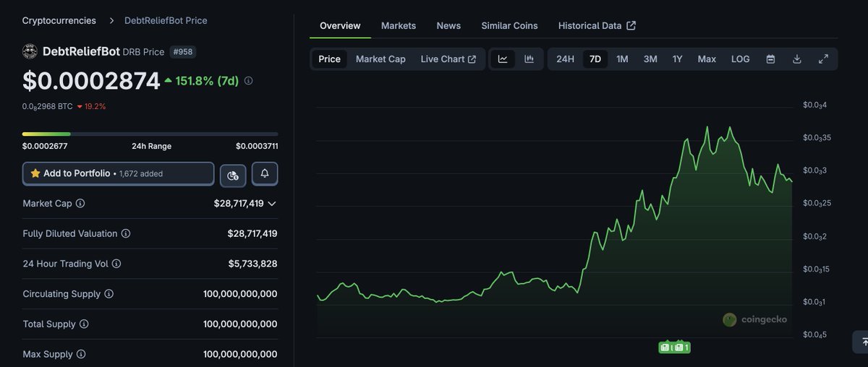This screenshot has width=868, height=367.
Task: Click the DebtReliefBot Price breadcrumb
Action: click(x=166, y=20)
